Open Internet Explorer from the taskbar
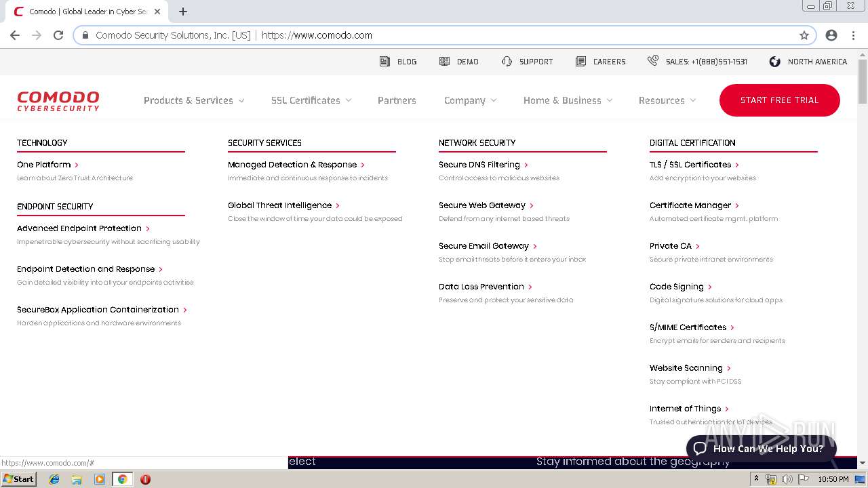 [x=54, y=479]
